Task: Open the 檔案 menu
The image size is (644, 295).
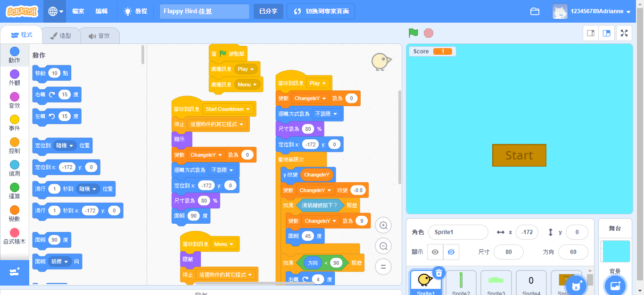Action: tap(78, 11)
